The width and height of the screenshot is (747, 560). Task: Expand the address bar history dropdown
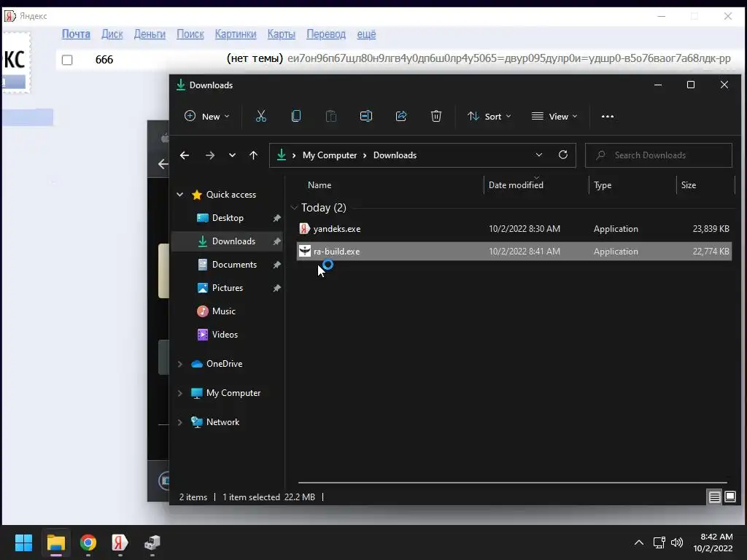[x=539, y=155]
